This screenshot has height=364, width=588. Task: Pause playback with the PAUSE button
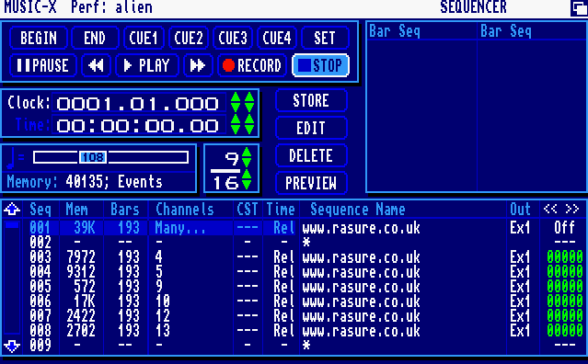[43, 65]
